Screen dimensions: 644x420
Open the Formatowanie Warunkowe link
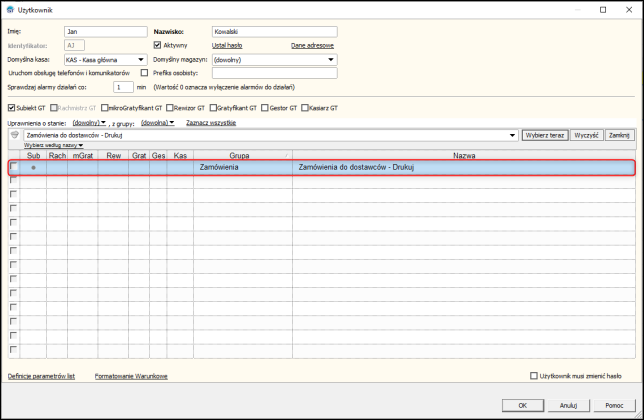(131, 376)
